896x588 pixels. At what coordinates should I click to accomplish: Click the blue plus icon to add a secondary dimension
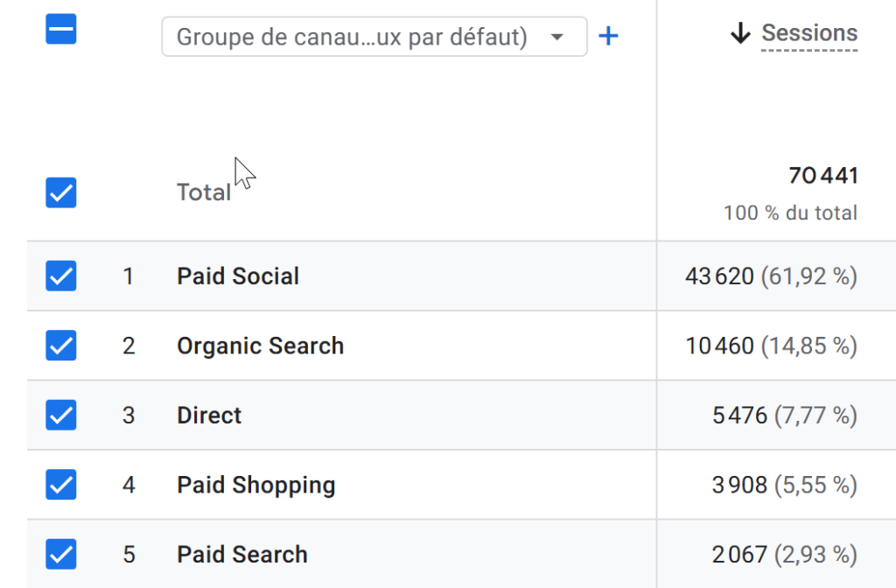609,36
